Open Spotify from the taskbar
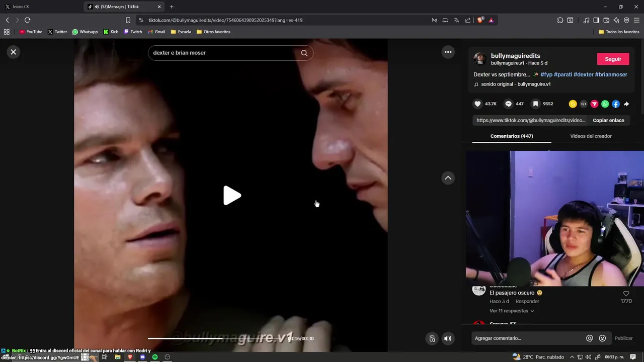Image resolution: width=644 pixels, height=362 pixels. [155, 357]
